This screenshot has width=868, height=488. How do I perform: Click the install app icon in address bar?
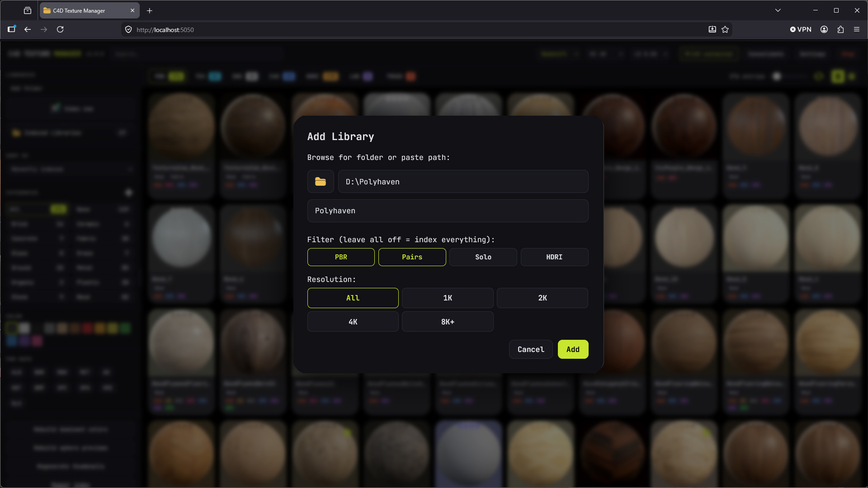tap(712, 29)
